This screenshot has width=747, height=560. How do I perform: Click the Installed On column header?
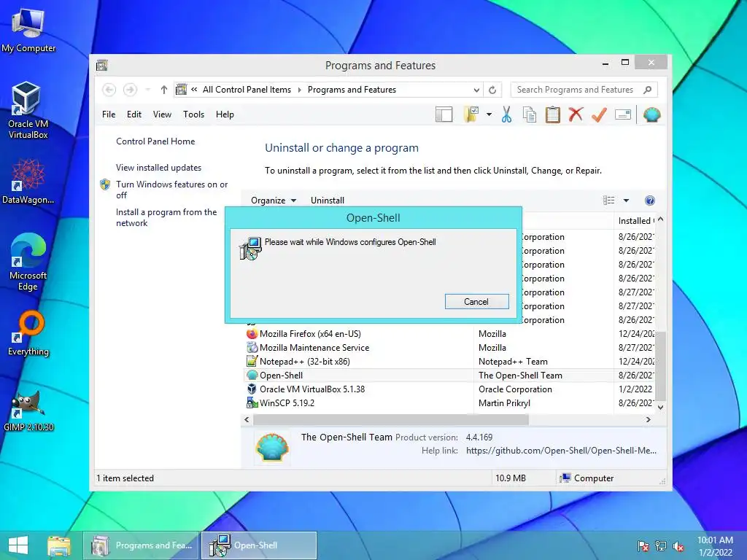[636, 220]
